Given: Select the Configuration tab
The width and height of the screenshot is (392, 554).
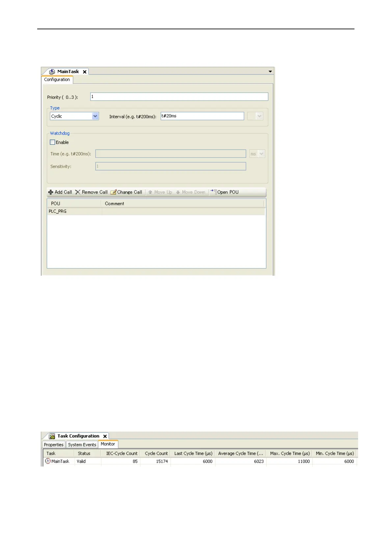Looking at the screenshot, I should 57,80.
